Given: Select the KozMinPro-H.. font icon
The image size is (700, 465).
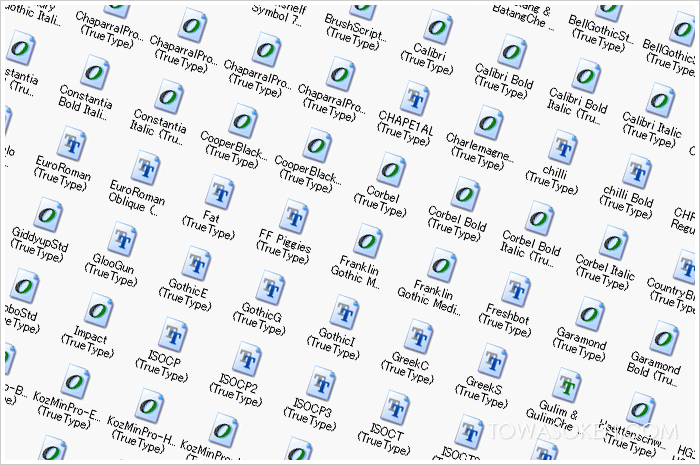Looking at the screenshot, I should click(149, 405).
